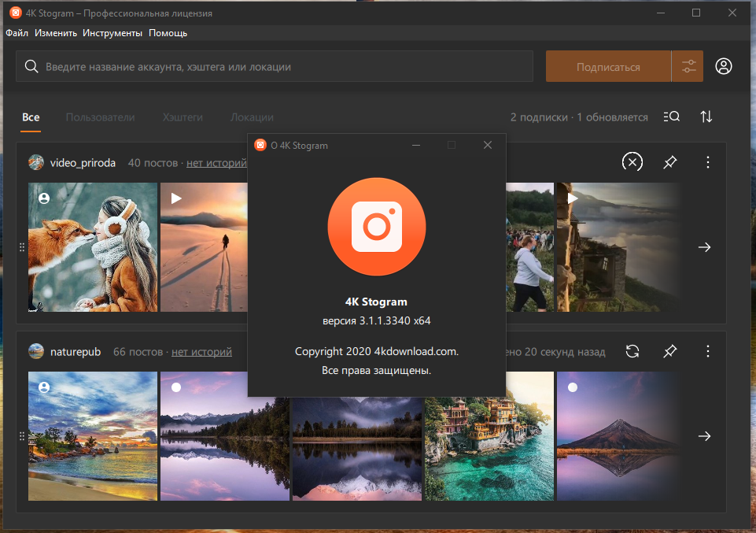The width and height of the screenshot is (756, 533).
Task: Open the 'нет историй' link for video_priroda
Action: pyautogui.click(x=216, y=163)
